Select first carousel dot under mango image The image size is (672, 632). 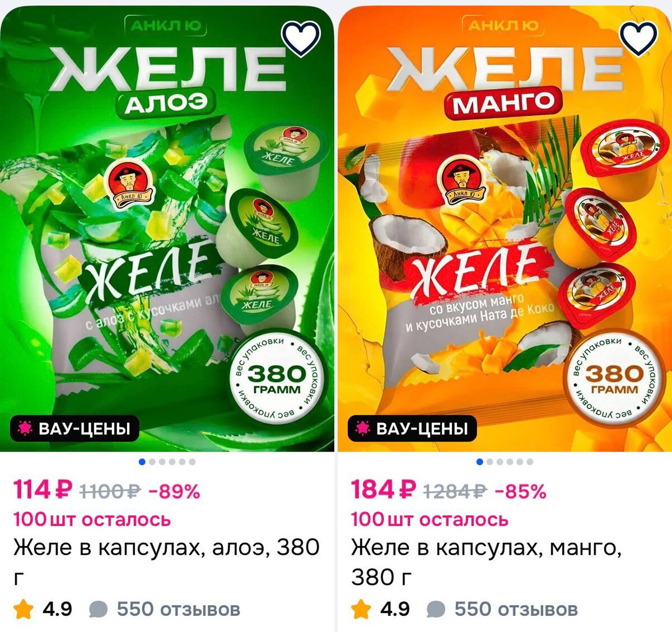pyautogui.click(x=480, y=462)
